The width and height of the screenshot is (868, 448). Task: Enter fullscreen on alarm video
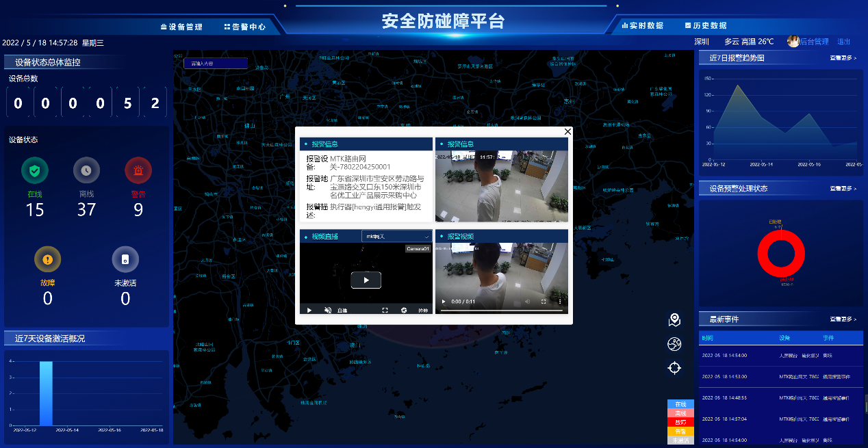[544, 302]
